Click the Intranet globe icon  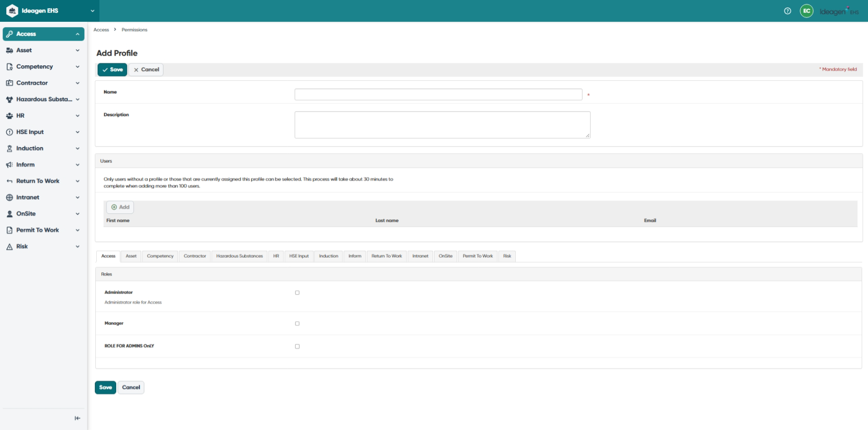pos(9,197)
